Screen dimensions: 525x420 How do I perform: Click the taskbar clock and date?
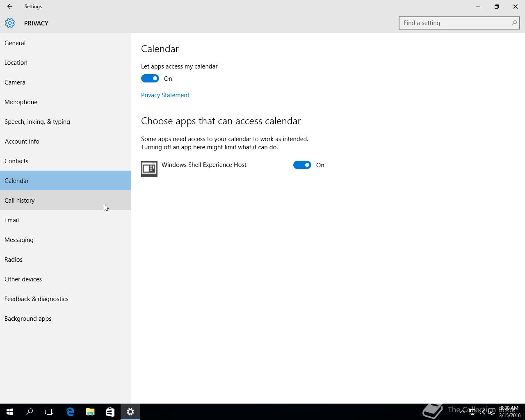coord(509,412)
